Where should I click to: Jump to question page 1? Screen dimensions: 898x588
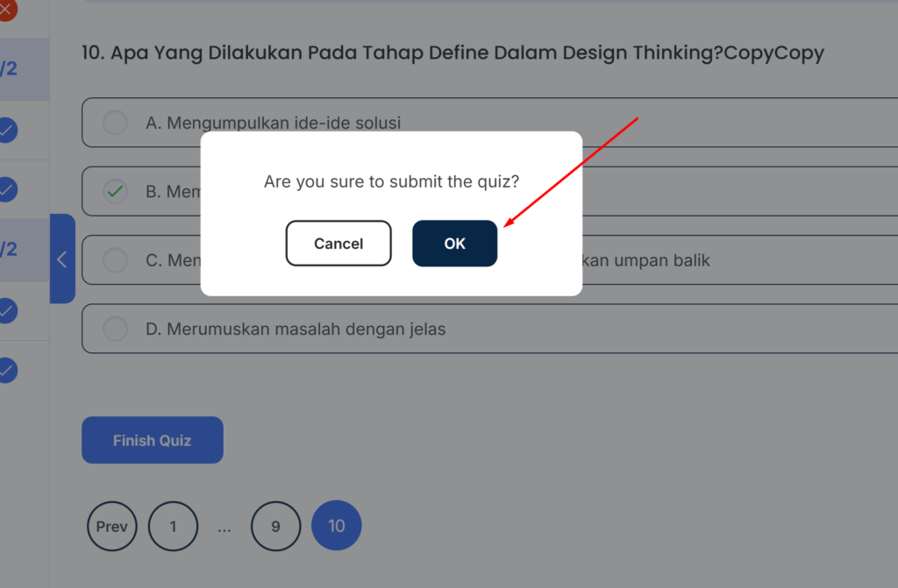[173, 526]
